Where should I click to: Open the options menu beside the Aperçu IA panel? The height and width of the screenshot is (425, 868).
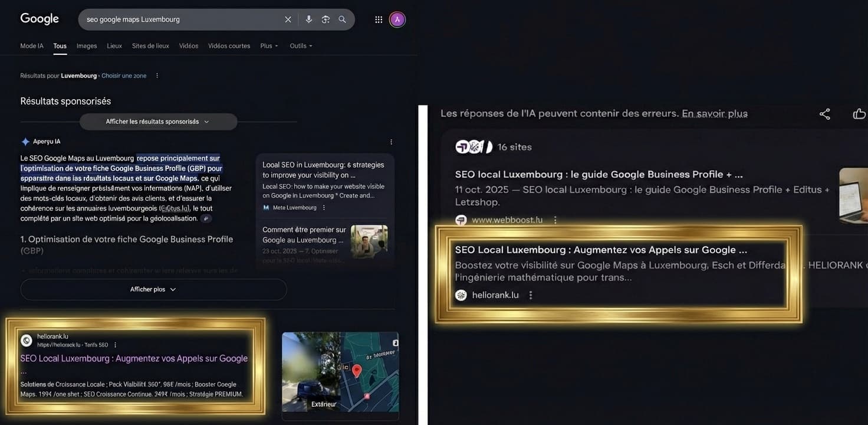pyautogui.click(x=390, y=141)
